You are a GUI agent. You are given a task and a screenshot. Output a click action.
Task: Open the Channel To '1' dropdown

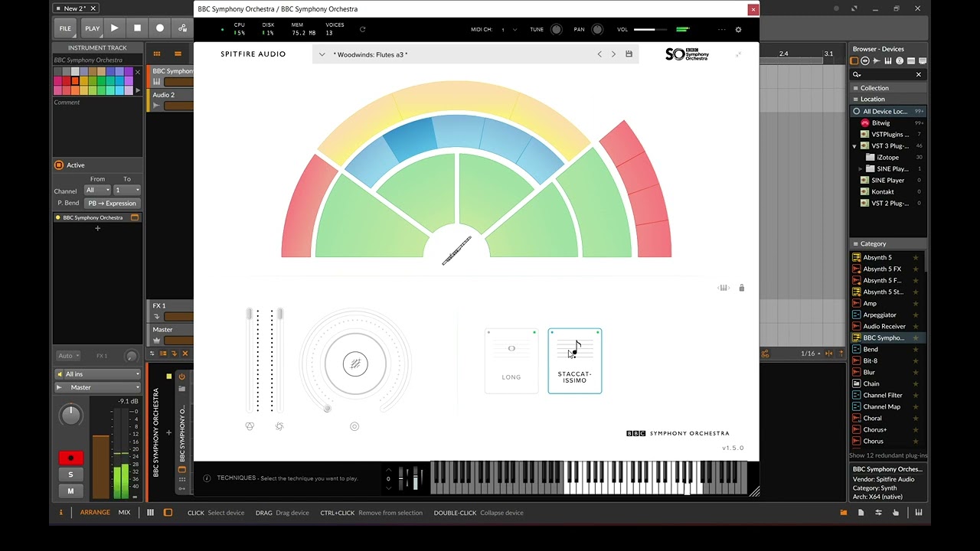[127, 190]
